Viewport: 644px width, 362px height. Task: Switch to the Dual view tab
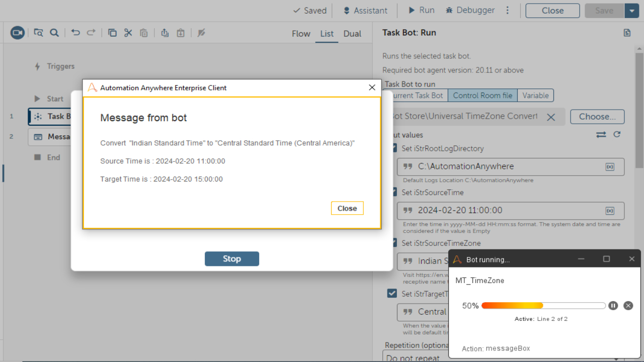click(352, 34)
